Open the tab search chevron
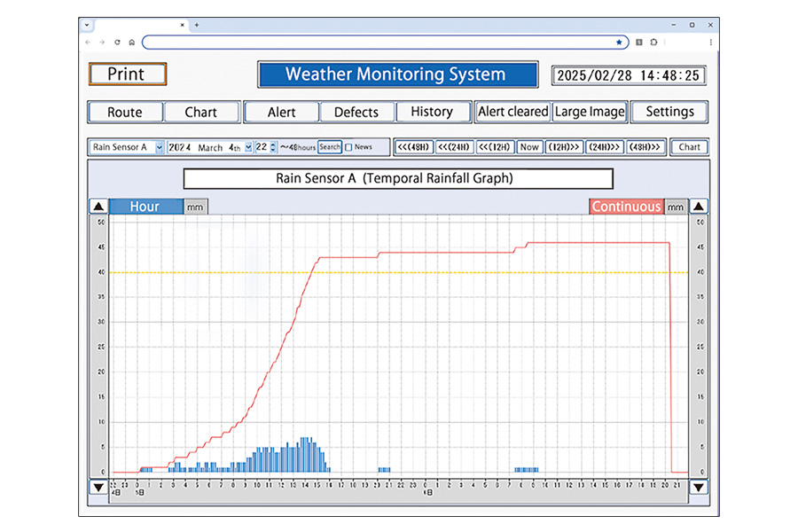The image size is (798, 532). click(87, 25)
